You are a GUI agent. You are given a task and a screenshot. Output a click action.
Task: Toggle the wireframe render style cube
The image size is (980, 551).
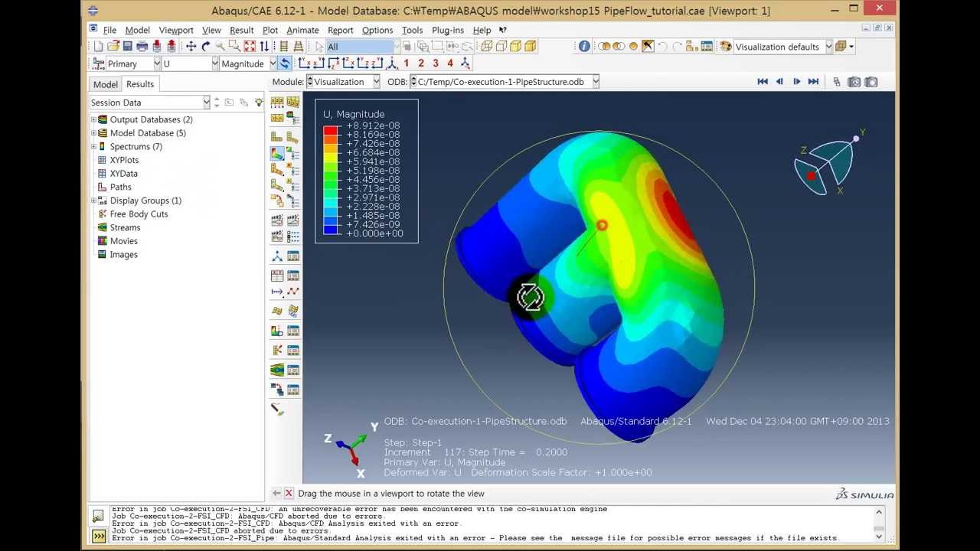tap(487, 46)
